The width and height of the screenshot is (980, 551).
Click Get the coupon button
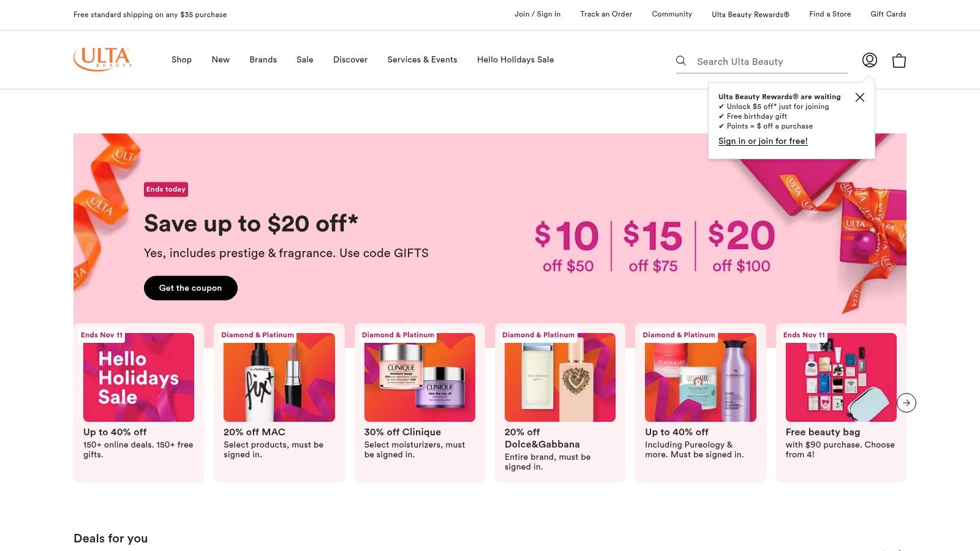tap(190, 288)
